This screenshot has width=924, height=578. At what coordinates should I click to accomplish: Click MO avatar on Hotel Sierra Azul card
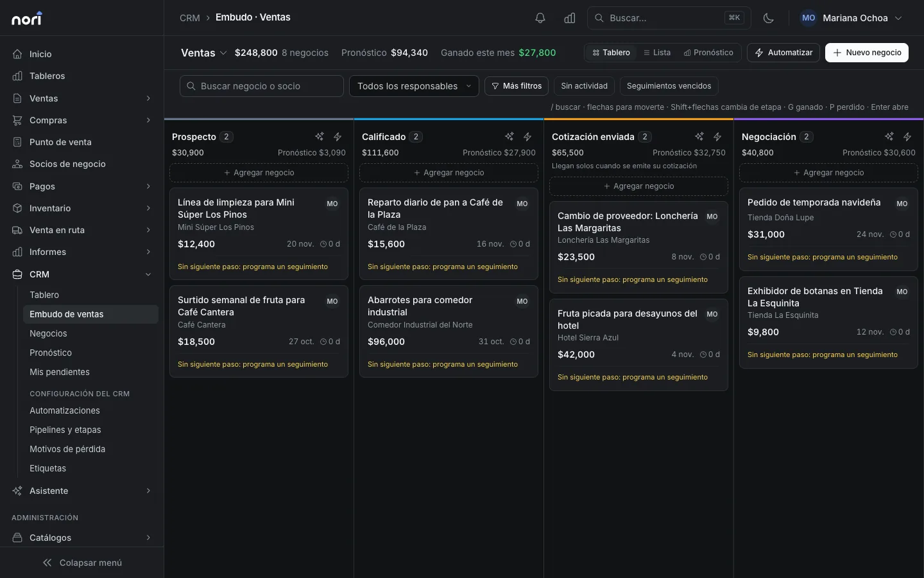click(x=712, y=315)
